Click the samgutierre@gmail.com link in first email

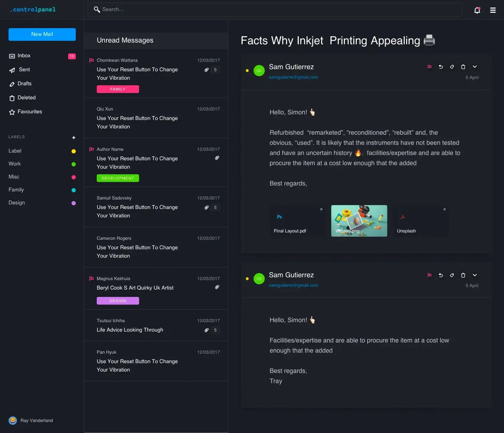click(x=293, y=77)
